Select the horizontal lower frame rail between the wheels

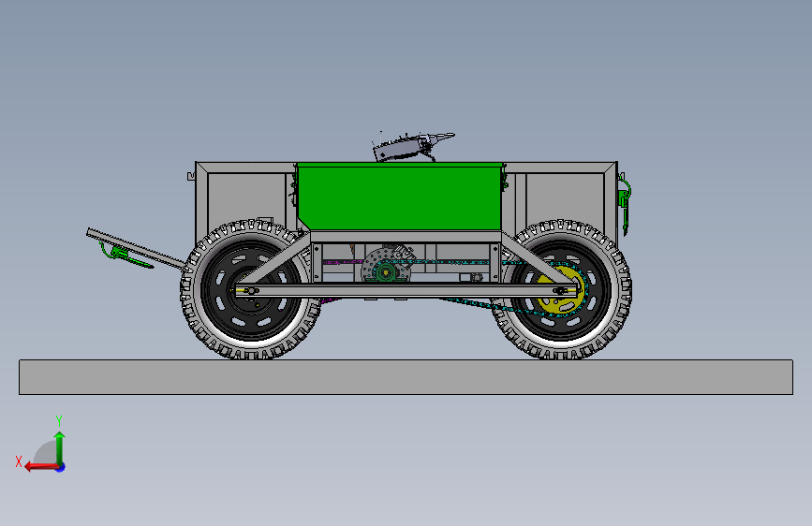point(406,290)
